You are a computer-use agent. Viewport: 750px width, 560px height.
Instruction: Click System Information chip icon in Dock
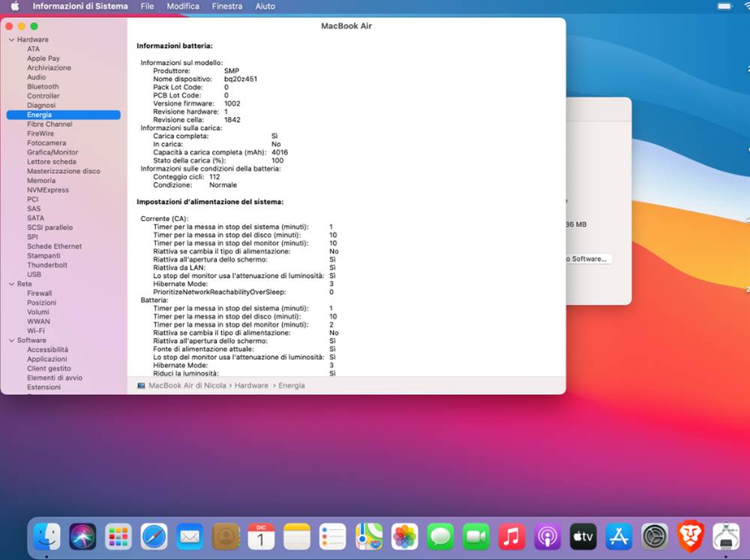click(726, 536)
